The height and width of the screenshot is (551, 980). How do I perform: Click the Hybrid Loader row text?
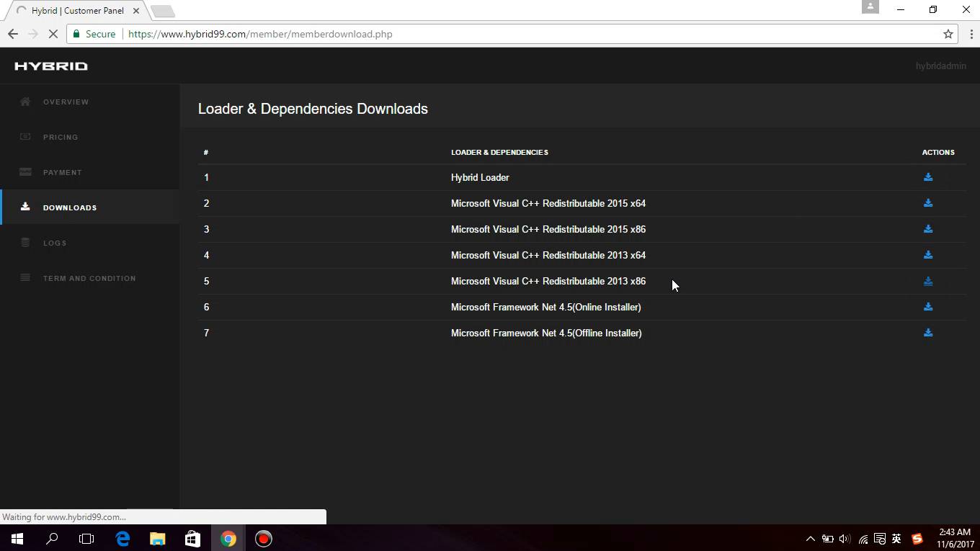coord(480,177)
